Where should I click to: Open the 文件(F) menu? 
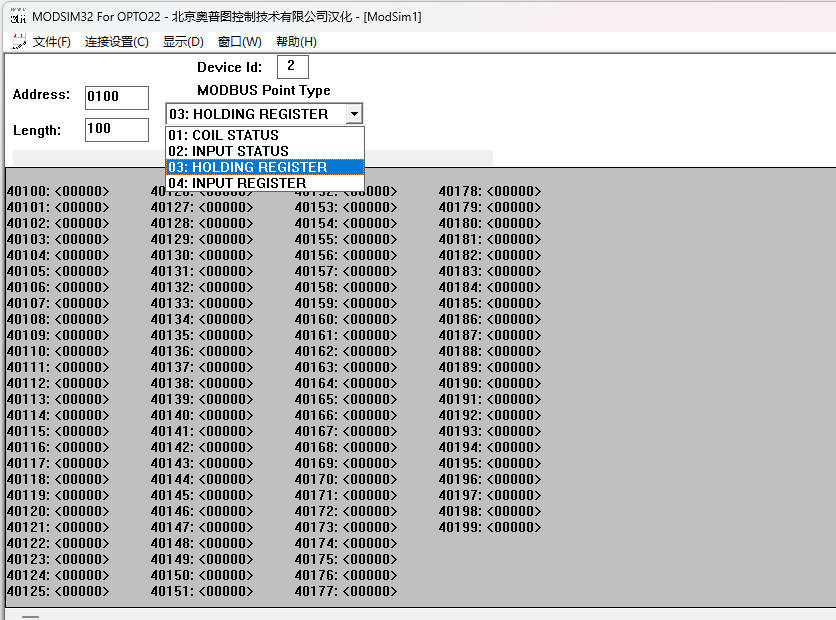[52, 42]
